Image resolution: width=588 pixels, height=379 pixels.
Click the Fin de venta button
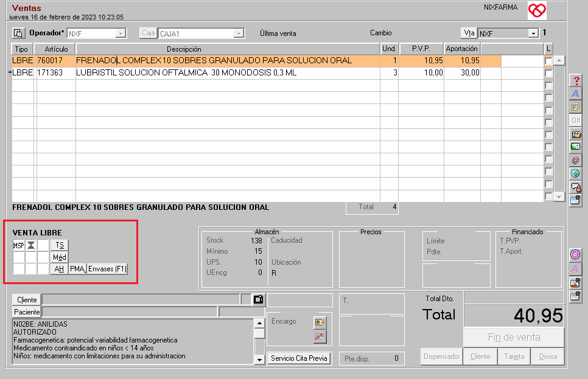click(514, 338)
